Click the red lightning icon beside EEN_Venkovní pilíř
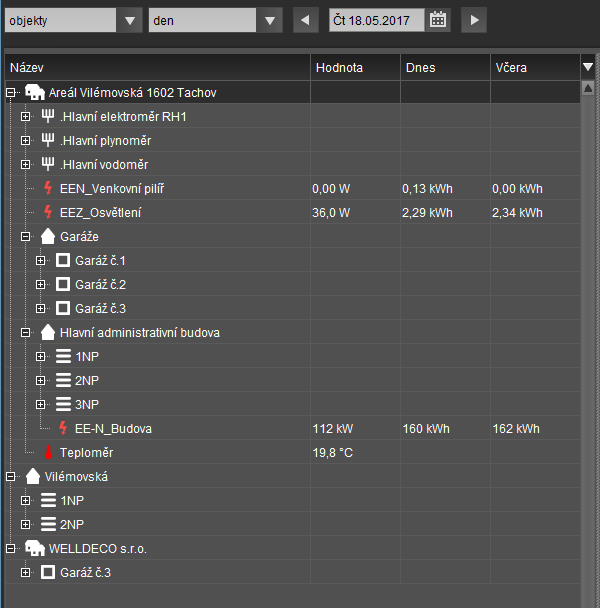 click(47, 189)
